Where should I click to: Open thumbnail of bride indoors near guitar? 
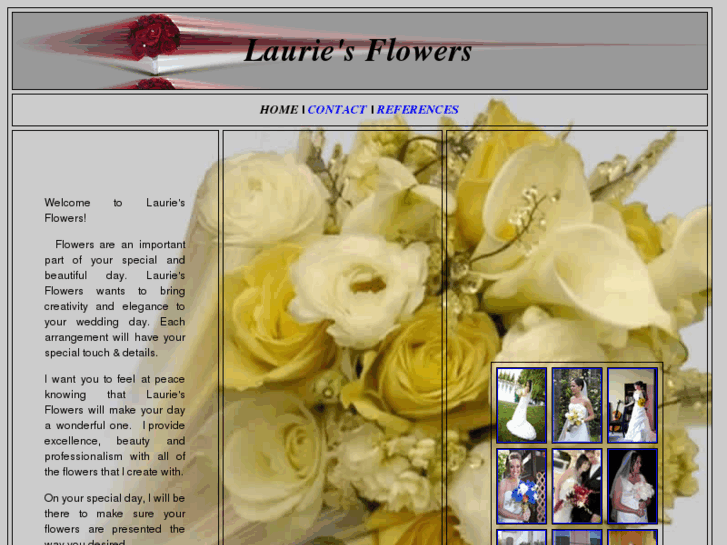coord(632,405)
